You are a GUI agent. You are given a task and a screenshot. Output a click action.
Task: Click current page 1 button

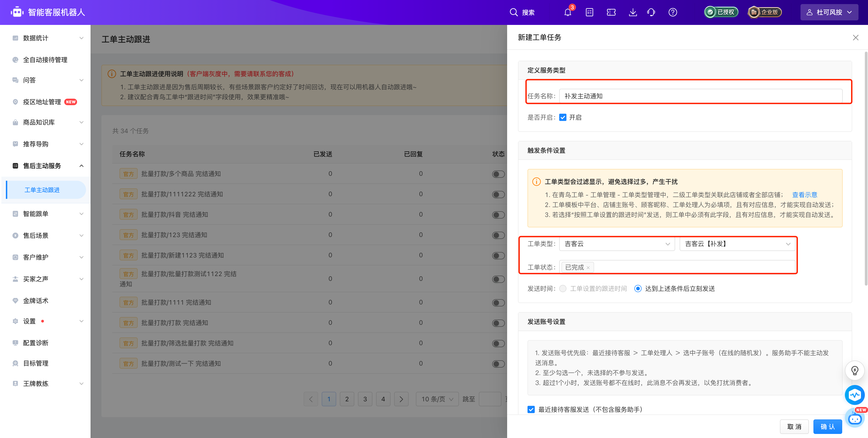point(329,399)
